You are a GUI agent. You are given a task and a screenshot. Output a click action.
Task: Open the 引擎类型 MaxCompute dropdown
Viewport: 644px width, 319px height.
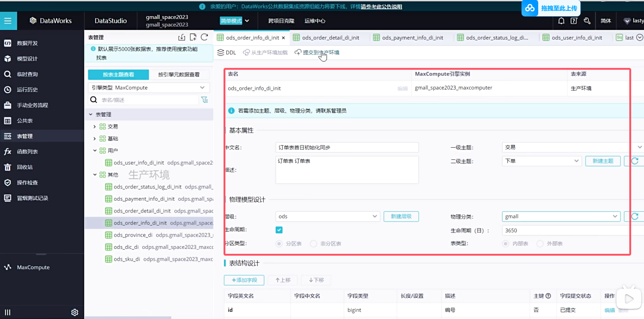(x=148, y=88)
